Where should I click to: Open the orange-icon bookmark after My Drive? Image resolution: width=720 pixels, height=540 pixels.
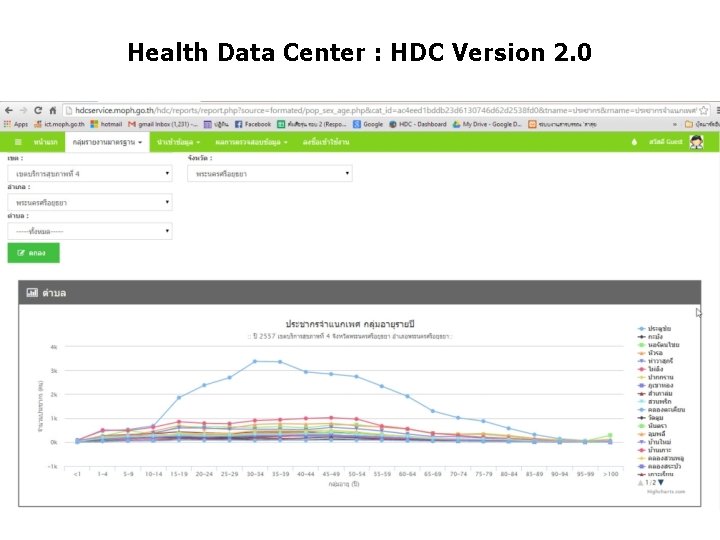click(562, 124)
